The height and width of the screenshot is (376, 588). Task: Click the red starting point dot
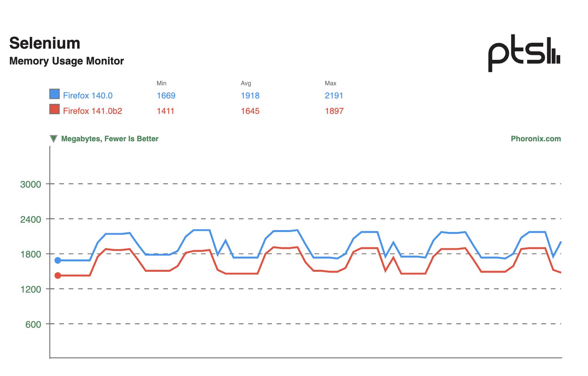coord(58,276)
